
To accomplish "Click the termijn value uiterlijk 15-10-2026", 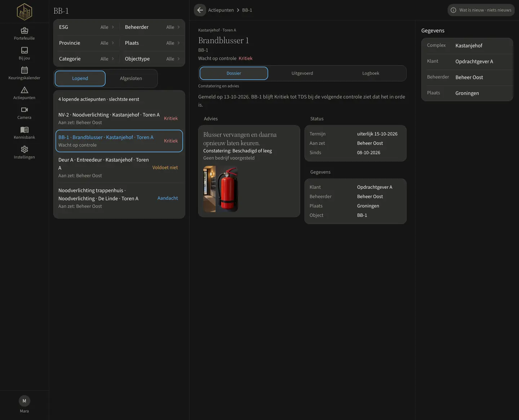I will point(377,134).
